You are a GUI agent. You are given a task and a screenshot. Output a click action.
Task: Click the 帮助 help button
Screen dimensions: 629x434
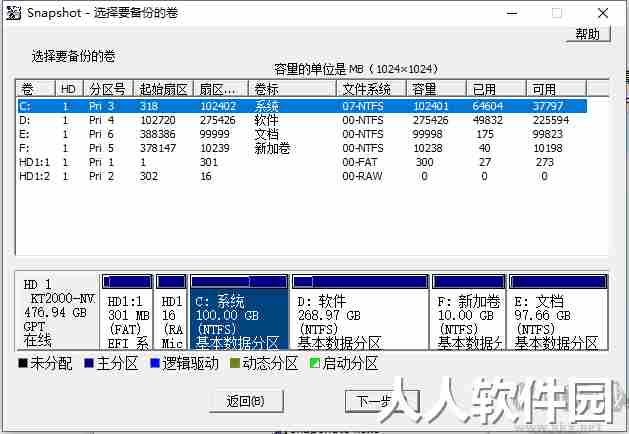coord(588,34)
